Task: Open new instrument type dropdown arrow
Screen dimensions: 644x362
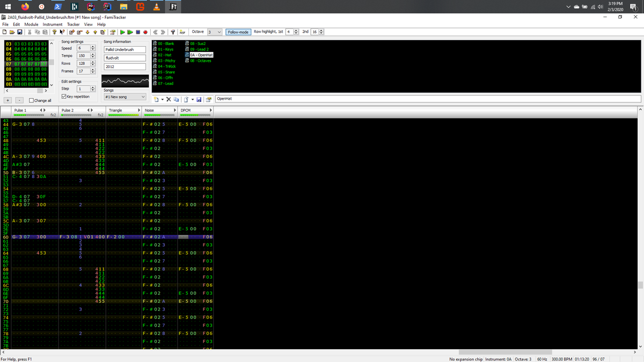Action: (162, 99)
